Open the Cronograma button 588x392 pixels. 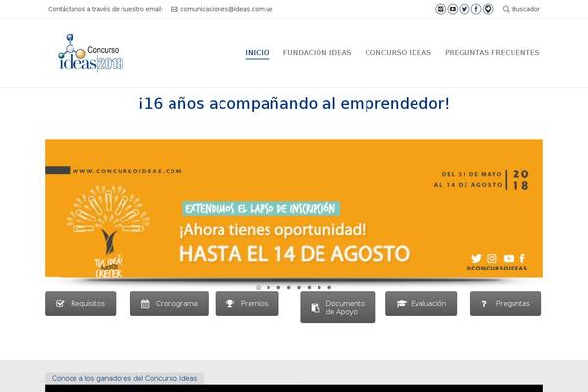click(170, 303)
